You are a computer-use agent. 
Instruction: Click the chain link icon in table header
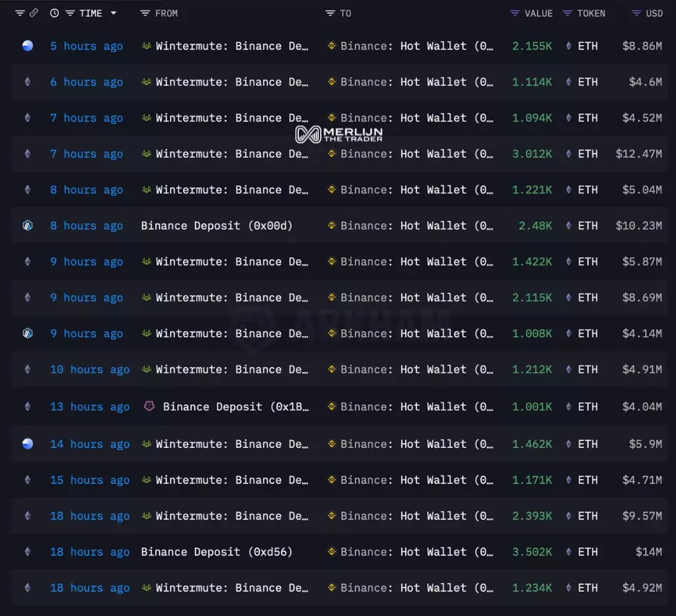click(34, 13)
